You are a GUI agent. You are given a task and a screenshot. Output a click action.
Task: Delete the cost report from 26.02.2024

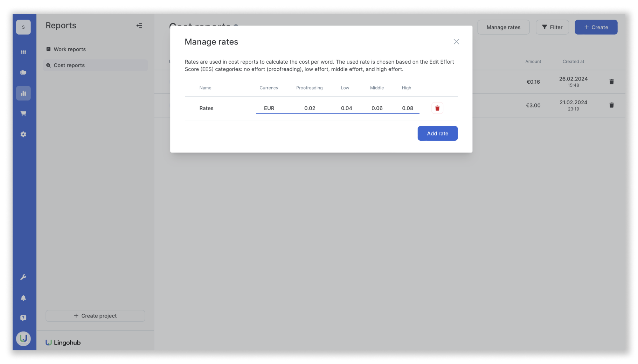coord(611,82)
